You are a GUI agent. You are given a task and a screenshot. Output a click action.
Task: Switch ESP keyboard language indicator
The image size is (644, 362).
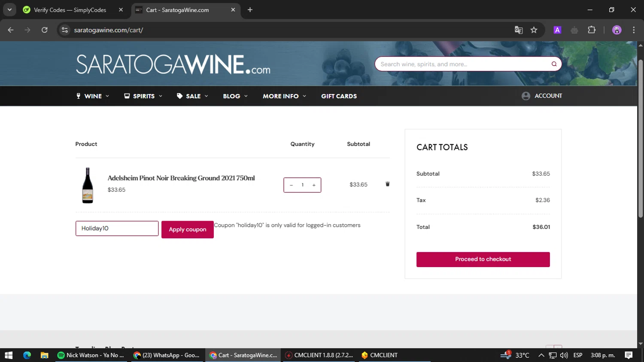[578, 355]
